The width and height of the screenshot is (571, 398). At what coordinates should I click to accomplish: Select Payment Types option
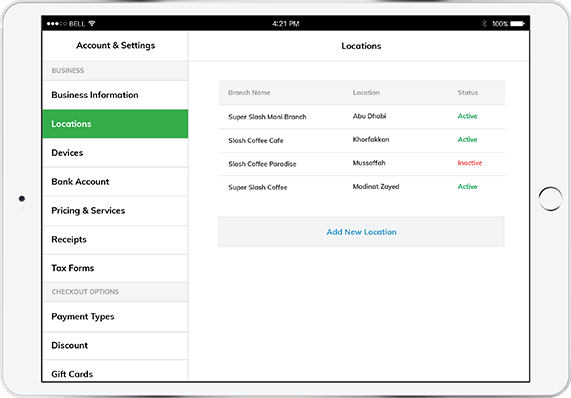pos(115,316)
